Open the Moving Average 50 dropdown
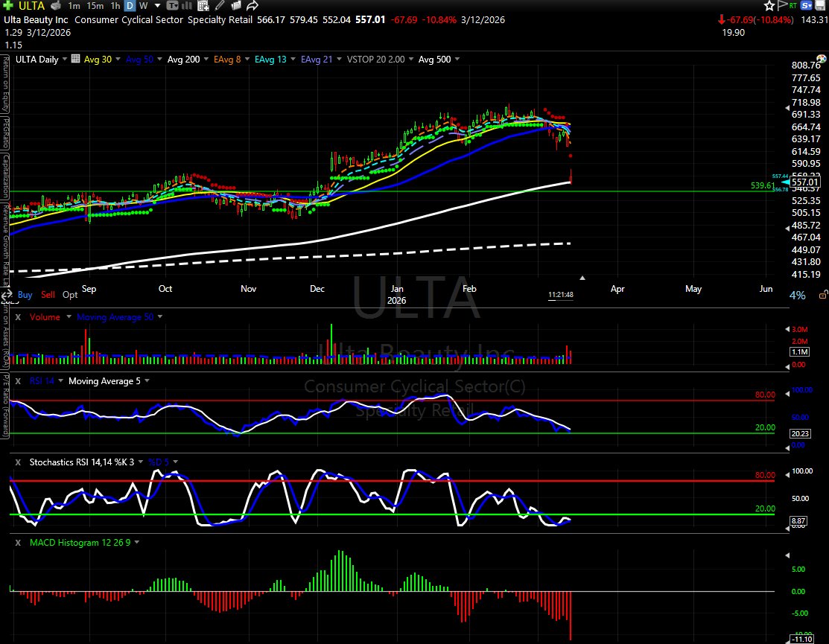Viewport: 829px width, 644px height. (x=159, y=317)
